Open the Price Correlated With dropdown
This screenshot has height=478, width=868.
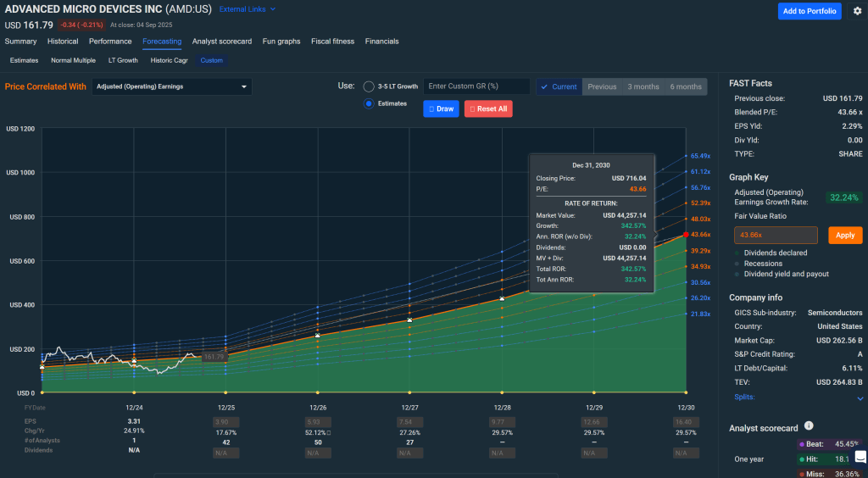[172, 86]
